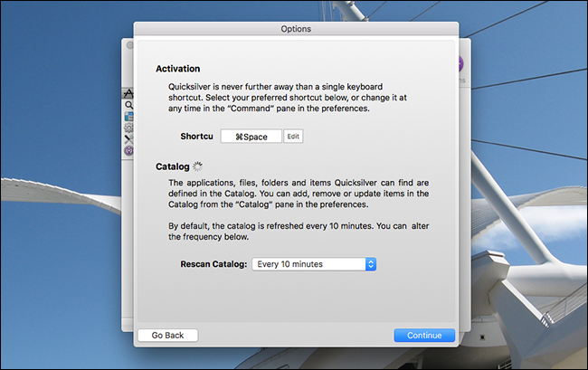Select the gear icon in the back window's sidebar
This screenshot has height=370, width=588.
pyautogui.click(x=128, y=128)
